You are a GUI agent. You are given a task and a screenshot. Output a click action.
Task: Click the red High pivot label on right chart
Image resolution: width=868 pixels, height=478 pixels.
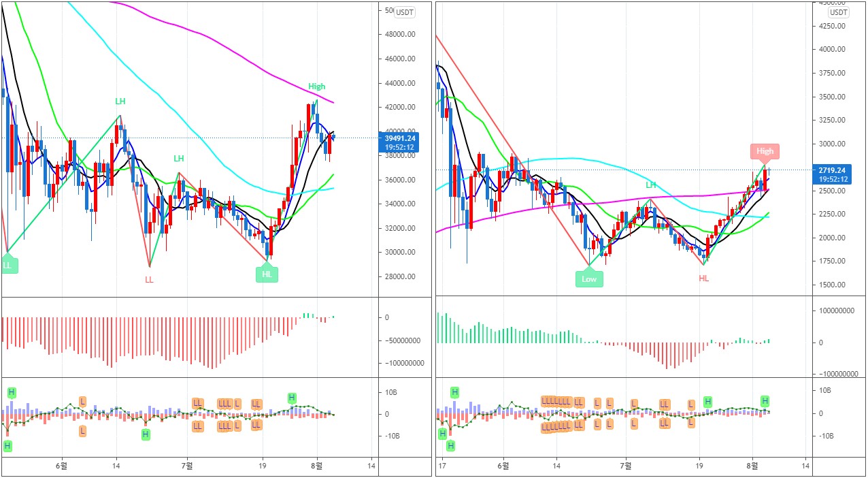point(765,151)
